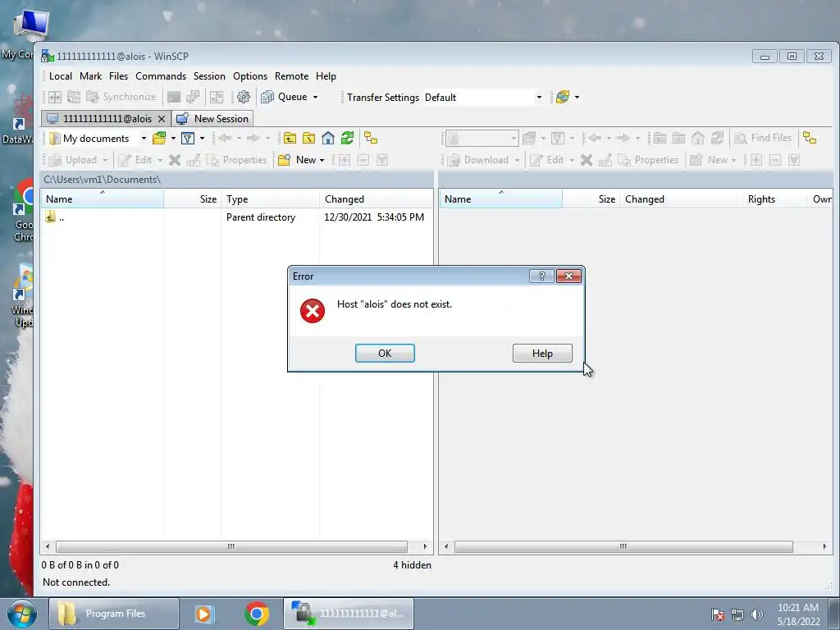Expand the local New dropdown arrow
The width and height of the screenshot is (840, 630).
point(322,160)
